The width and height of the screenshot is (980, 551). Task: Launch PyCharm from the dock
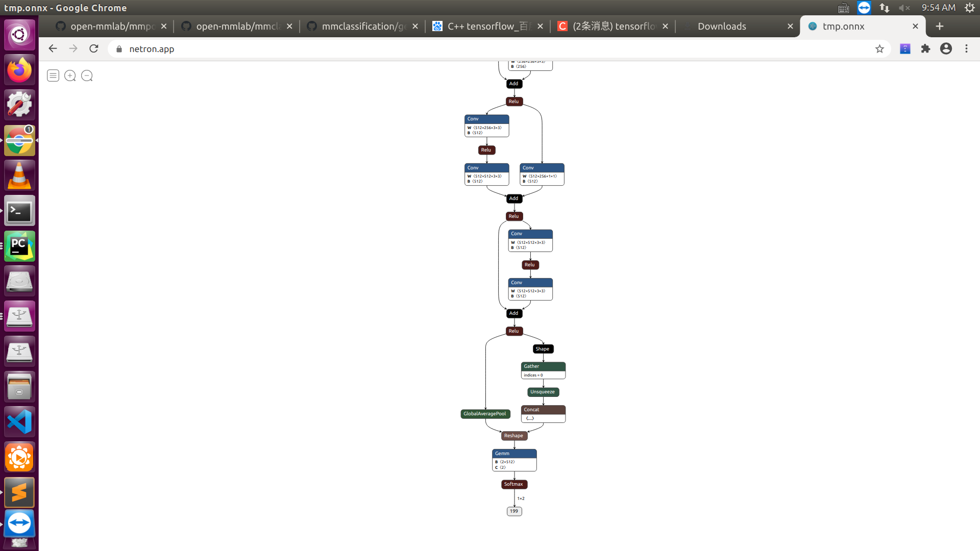click(x=19, y=246)
